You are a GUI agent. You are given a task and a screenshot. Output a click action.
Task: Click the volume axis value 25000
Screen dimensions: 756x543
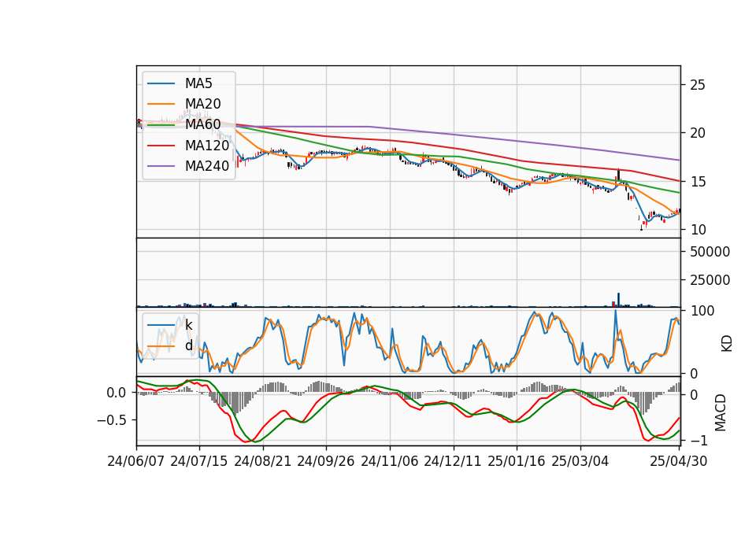tap(710, 280)
